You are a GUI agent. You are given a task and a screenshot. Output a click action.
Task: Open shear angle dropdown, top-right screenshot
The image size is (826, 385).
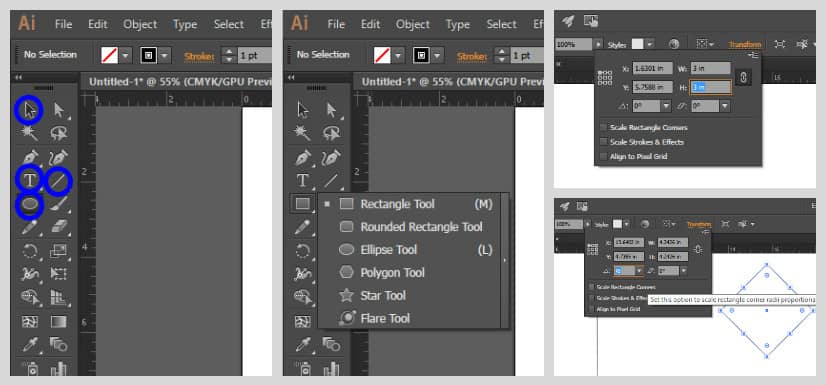click(x=725, y=106)
